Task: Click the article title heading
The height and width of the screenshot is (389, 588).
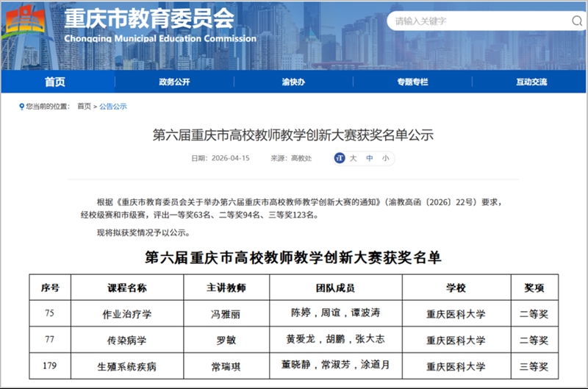Action: point(293,135)
